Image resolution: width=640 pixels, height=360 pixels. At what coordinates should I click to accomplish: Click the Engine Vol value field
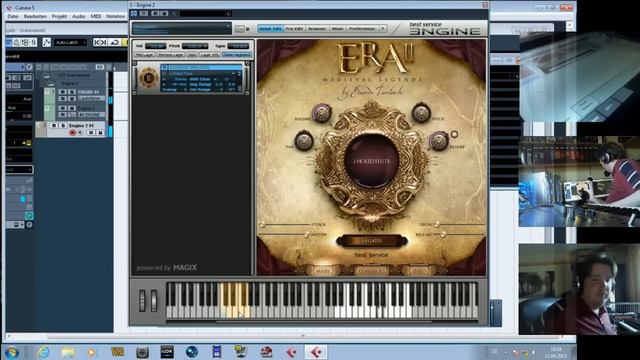pyautogui.click(x=155, y=46)
